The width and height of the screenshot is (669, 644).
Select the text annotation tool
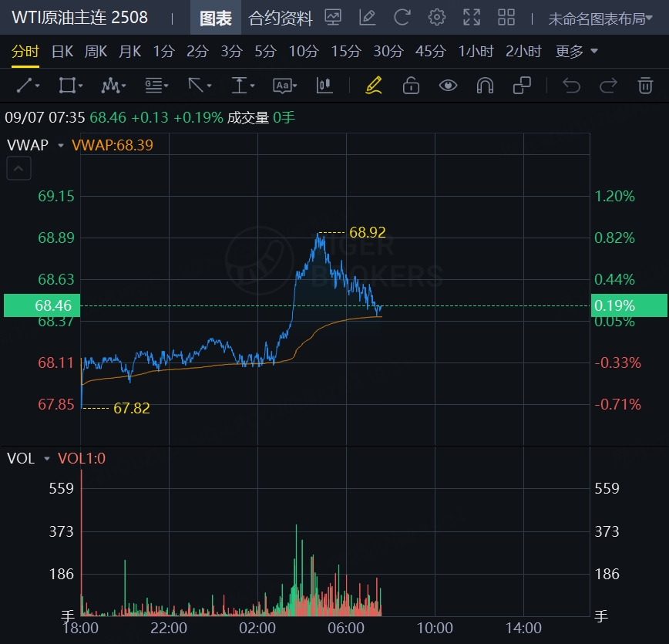(x=284, y=86)
